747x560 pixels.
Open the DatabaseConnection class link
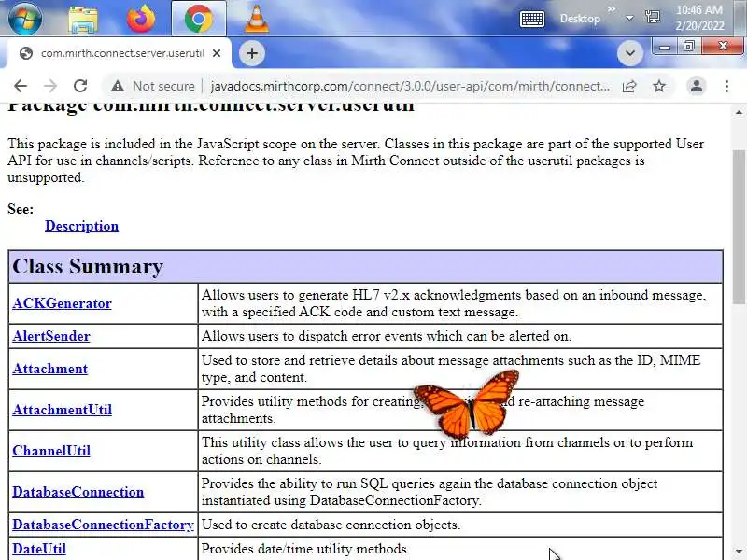pos(78,492)
